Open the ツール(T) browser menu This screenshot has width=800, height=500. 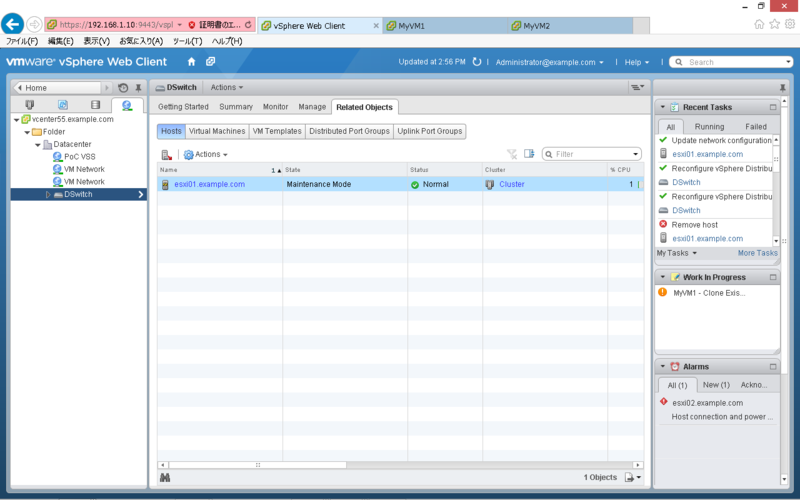pos(187,41)
